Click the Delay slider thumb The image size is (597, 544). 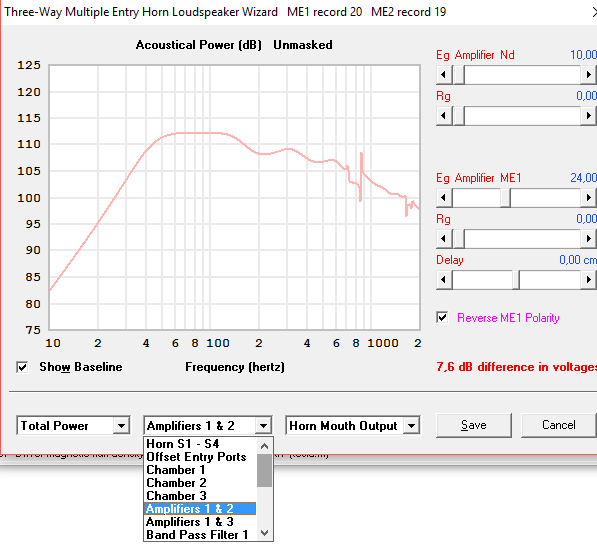pyautogui.click(x=516, y=279)
